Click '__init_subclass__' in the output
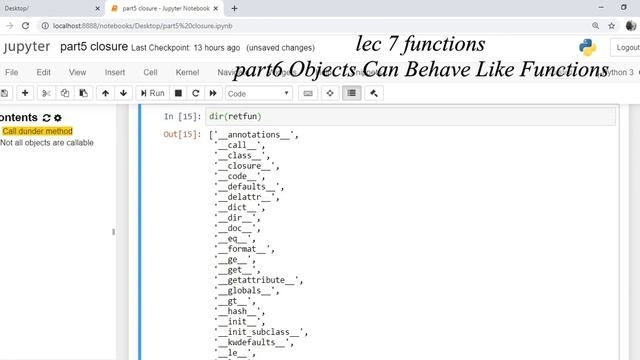Screen dimensions: 640x360 pos(260,332)
